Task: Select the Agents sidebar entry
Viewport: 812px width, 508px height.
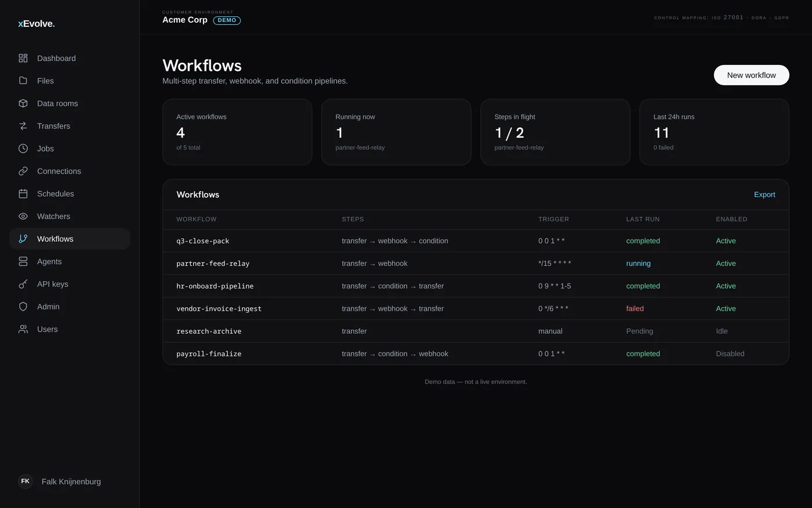Action: tap(70, 261)
